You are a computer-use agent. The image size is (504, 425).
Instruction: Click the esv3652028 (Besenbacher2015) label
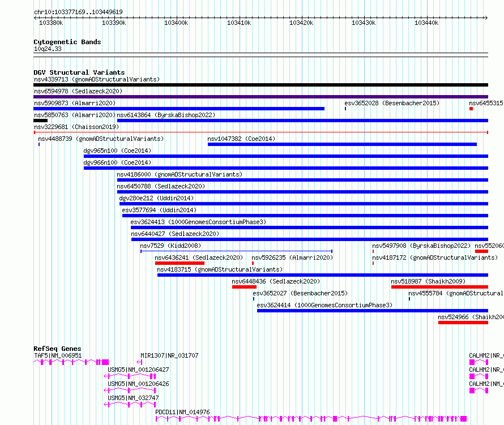point(392,103)
